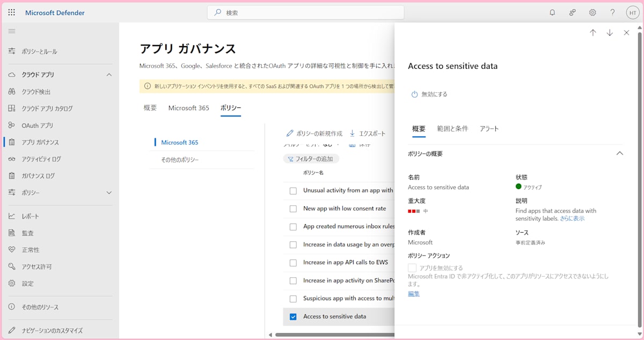Screen dimensions: 644x340
Task: Click horizontal scrollbar under policy list
Action: click(335, 335)
